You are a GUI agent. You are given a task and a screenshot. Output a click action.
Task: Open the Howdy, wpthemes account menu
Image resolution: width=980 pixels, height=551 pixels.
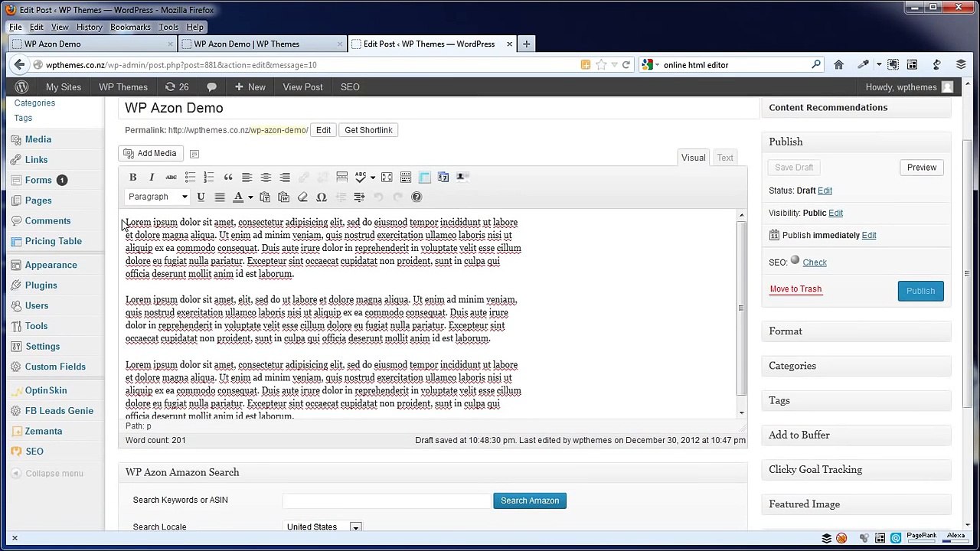pos(909,87)
